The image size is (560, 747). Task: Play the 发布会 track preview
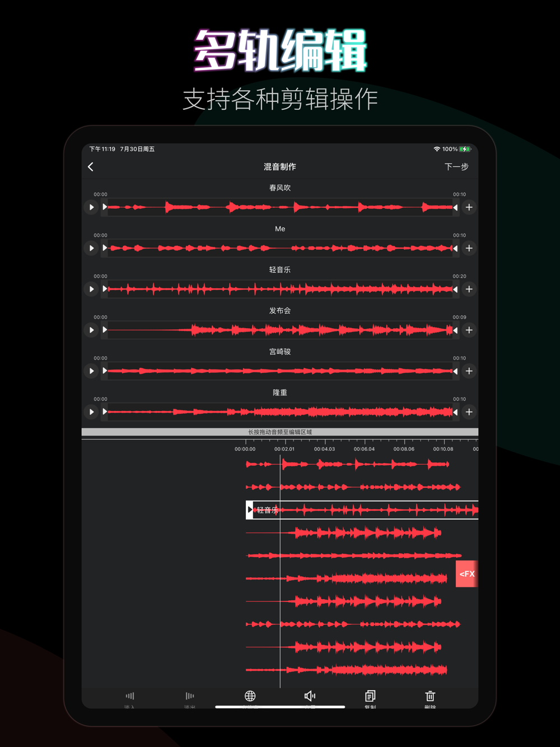click(91, 330)
